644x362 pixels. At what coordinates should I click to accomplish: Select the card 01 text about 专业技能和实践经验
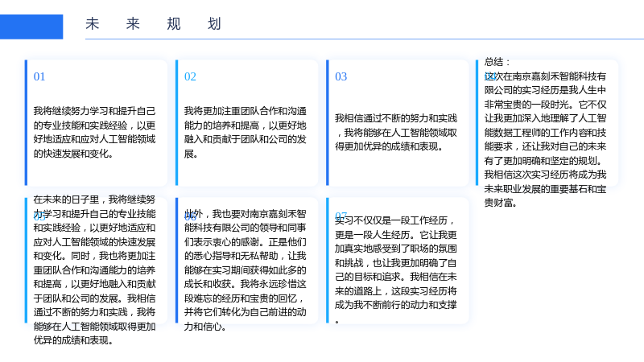94,132
